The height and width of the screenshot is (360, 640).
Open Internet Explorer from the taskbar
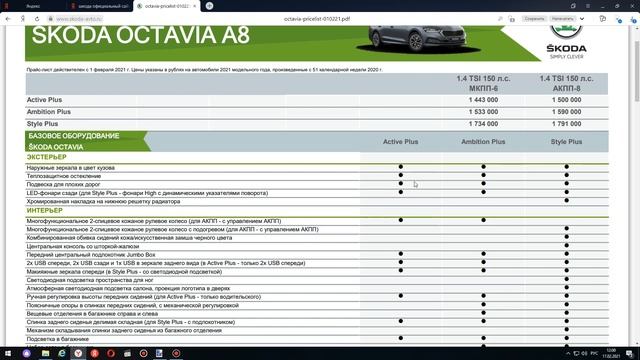pos(62,353)
